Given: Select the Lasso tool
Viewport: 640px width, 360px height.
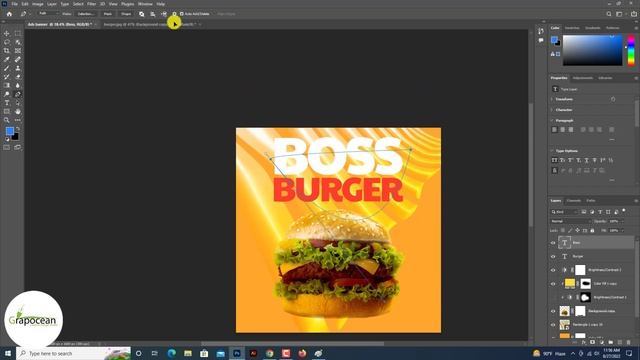Looking at the screenshot, I should pos(7,42).
